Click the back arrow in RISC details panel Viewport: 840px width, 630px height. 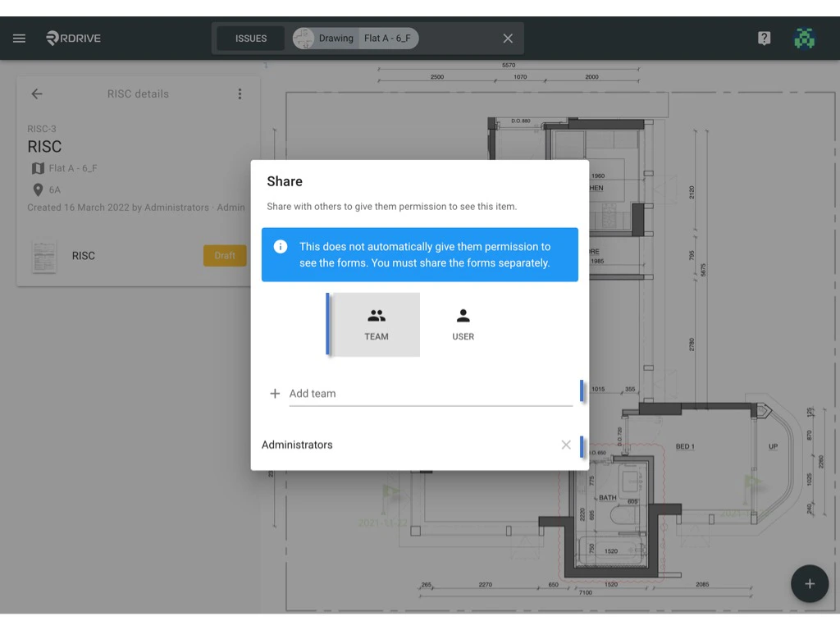37,94
